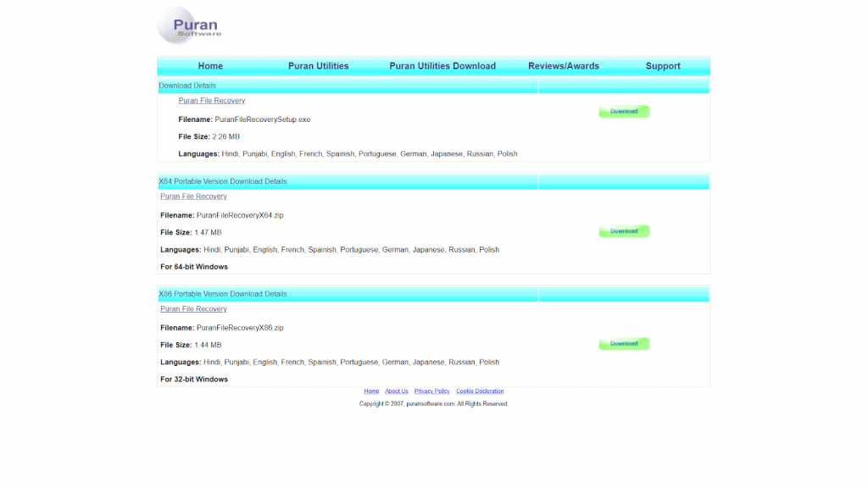The height and width of the screenshot is (488, 868).
Task: Click the X86 Portable Version Download Details header
Action: [x=223, y=294]
